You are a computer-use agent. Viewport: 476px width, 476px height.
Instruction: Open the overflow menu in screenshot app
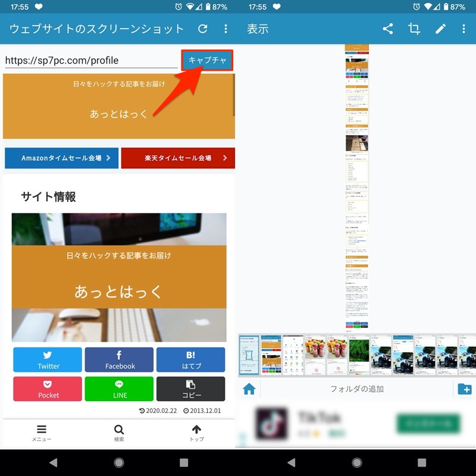click(x=226, y=29)
